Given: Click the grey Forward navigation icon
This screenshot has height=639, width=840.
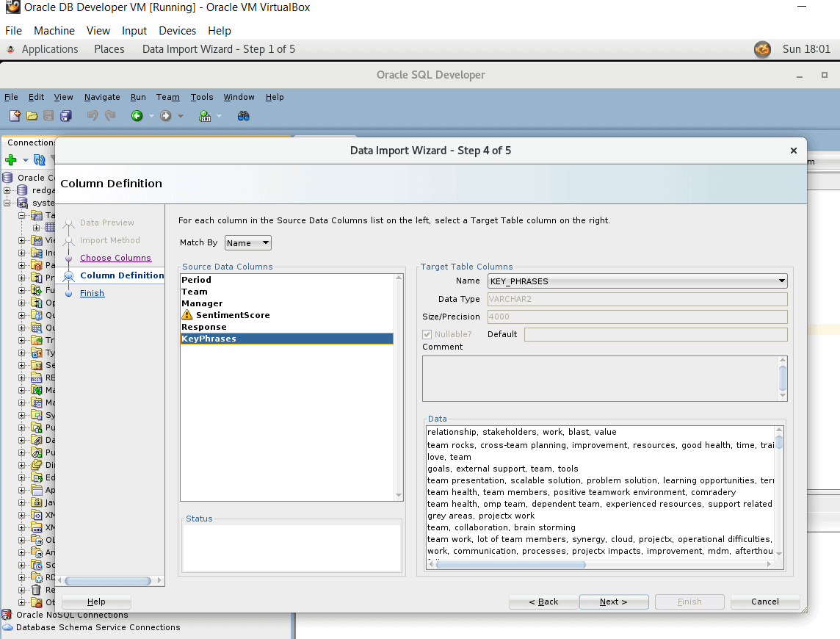Looking at the screenshot, I should [166, 116].
